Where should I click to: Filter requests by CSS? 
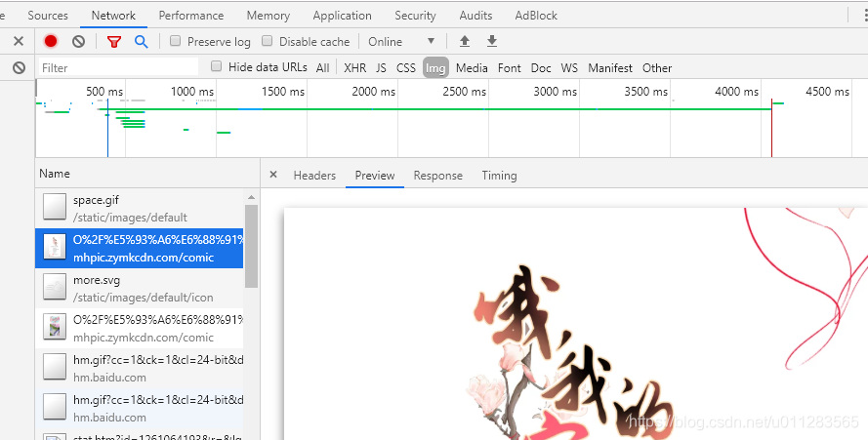pyautogui.click(x=406, y=68)
